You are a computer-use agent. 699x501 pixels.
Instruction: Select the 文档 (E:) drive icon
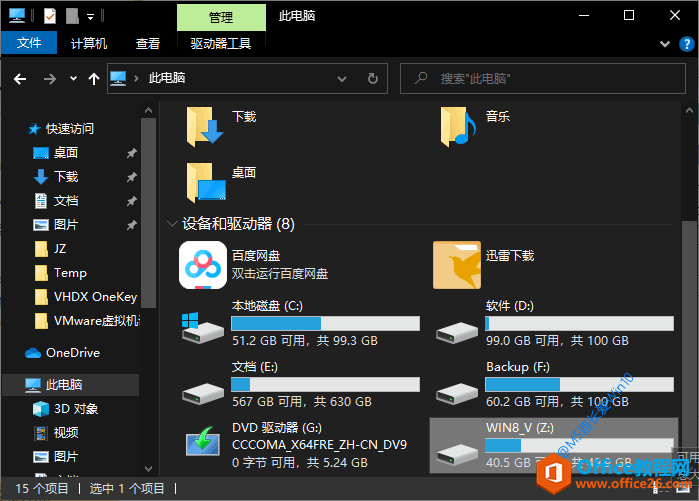[203, 393]
